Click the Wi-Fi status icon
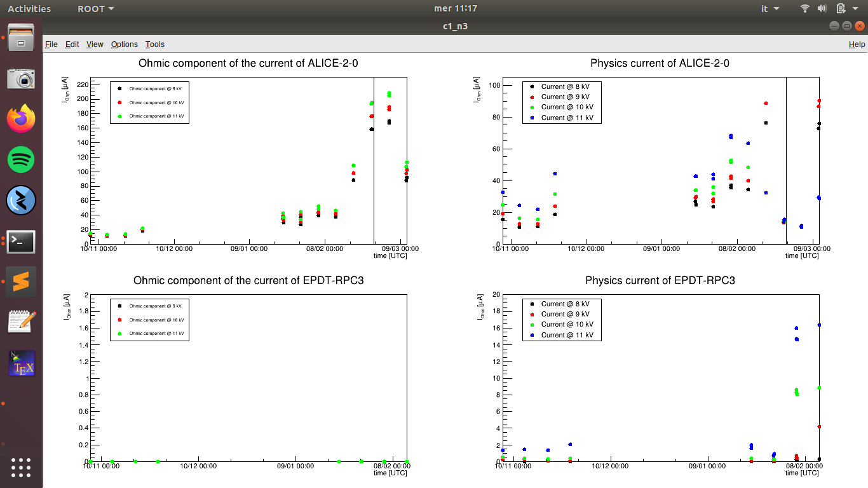This screenshot has height=488, width=868. tap(805, 8)
